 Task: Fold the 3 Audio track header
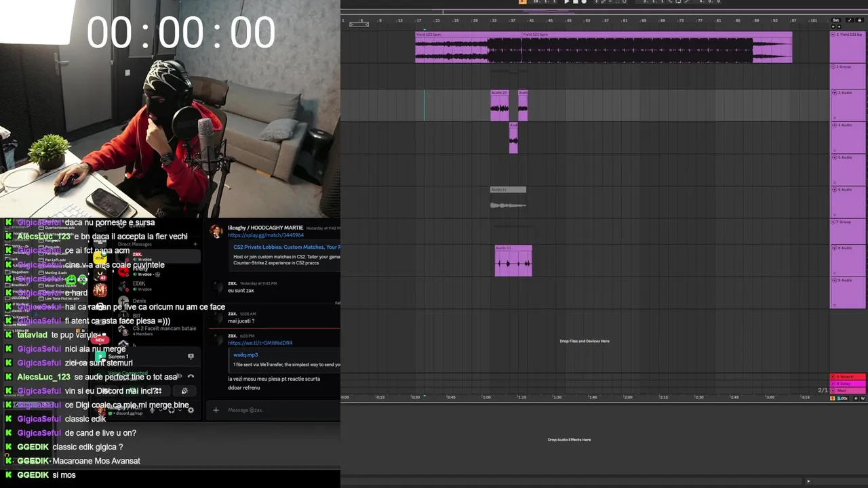point(833,93)
